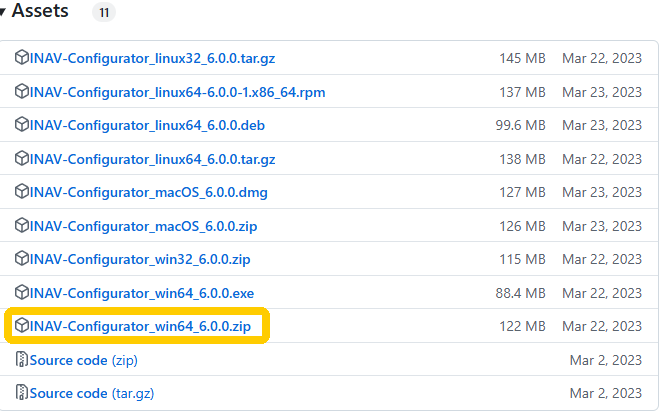Screen dimensions: 671x412
Task: Download INAV-Configurator_macOS_6.0.0.zip
Action: tap(143, 226)
